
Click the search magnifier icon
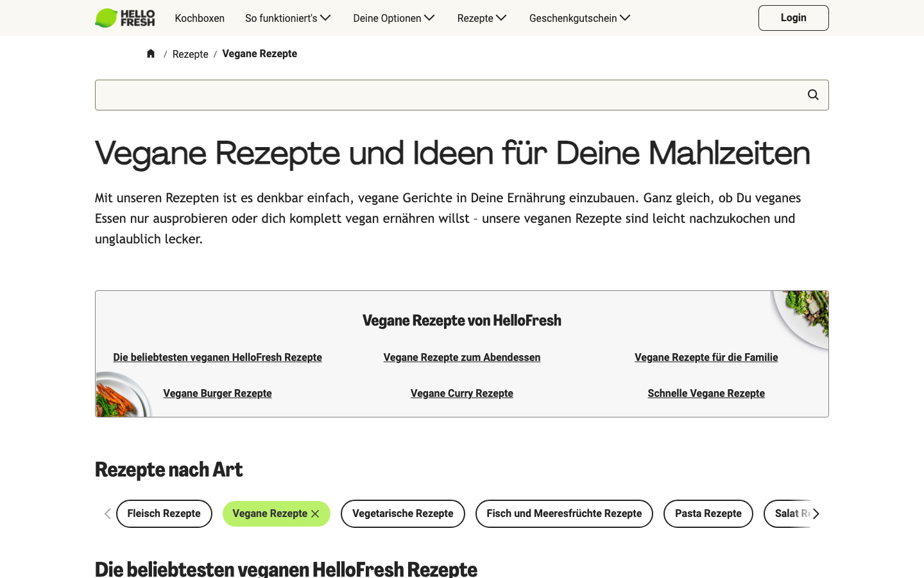click(x=813, y=95)
